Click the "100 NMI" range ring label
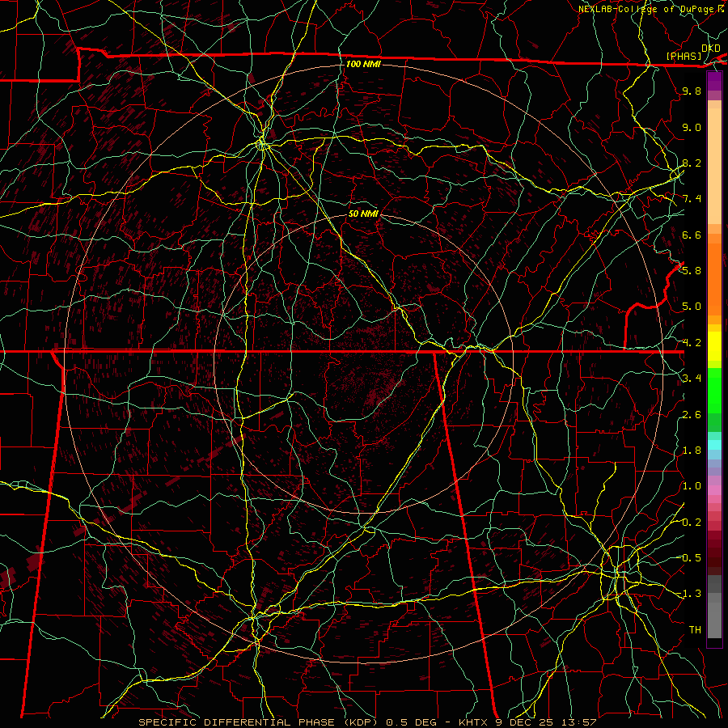This screenshot has height=728, width=728. pos(363,64)
